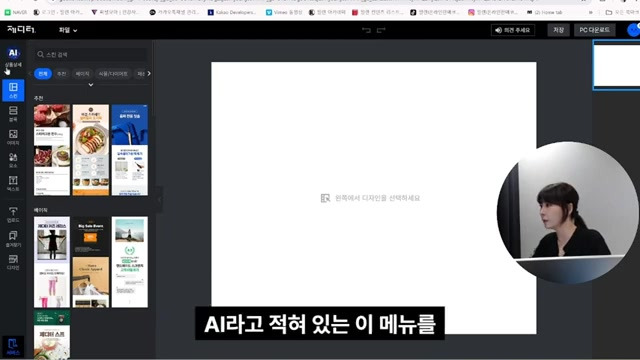
Task: Open the Vimeo bookmark
Action: tap(284, 12)
